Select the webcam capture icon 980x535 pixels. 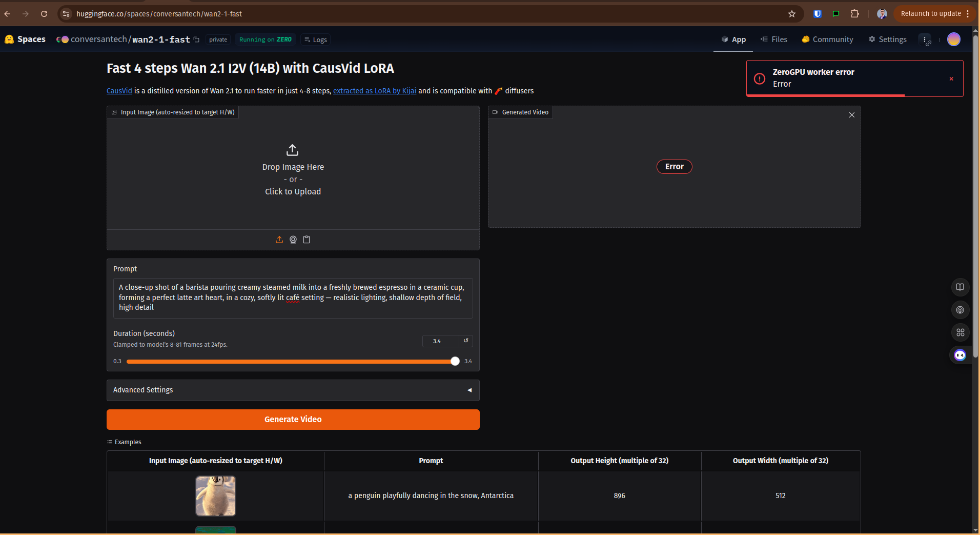tap(293, 240)
